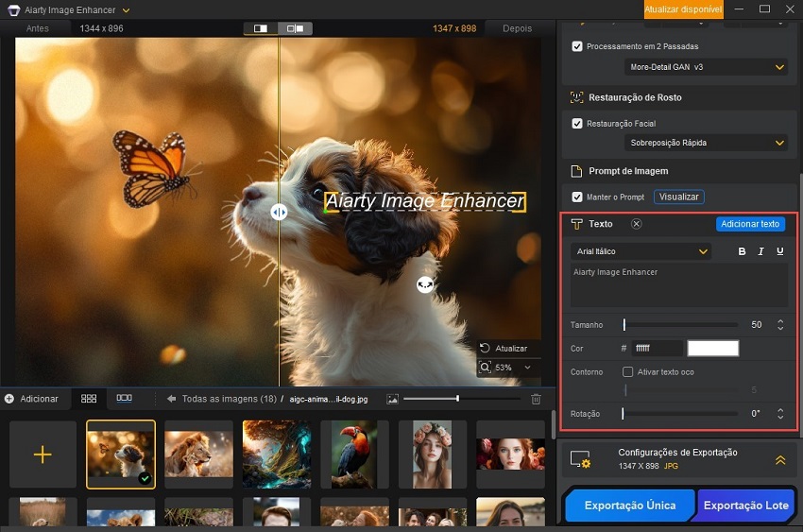
Task: Click the large plus tile to add images
Action: click(43, 455)
